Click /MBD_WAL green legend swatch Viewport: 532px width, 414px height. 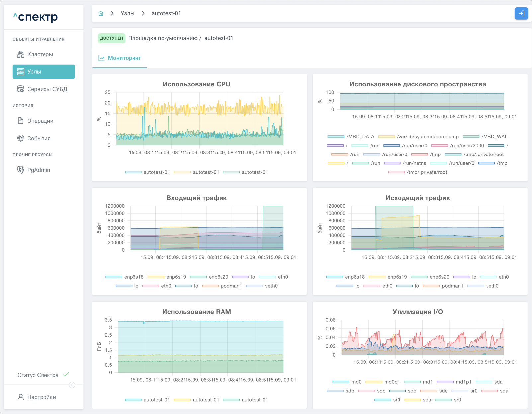(x=471, y=137)
